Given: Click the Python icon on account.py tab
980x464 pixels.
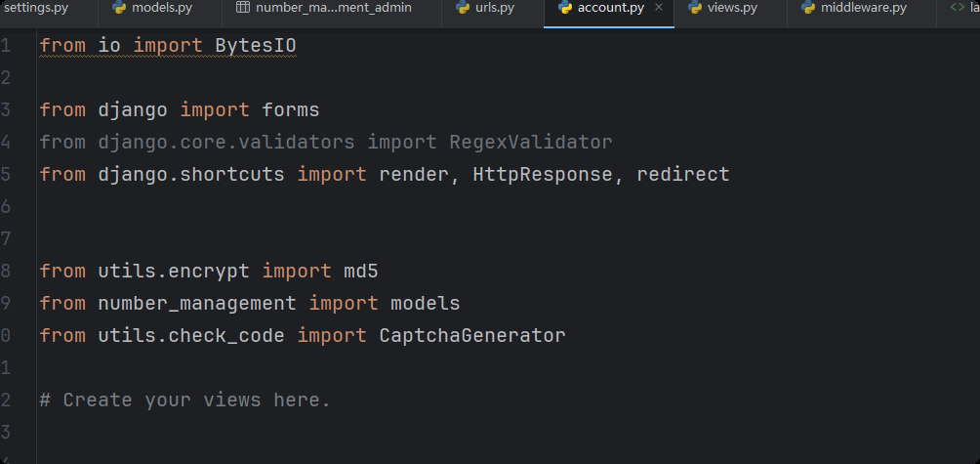Looking at the screenshot, I should (x=565, y=8).
